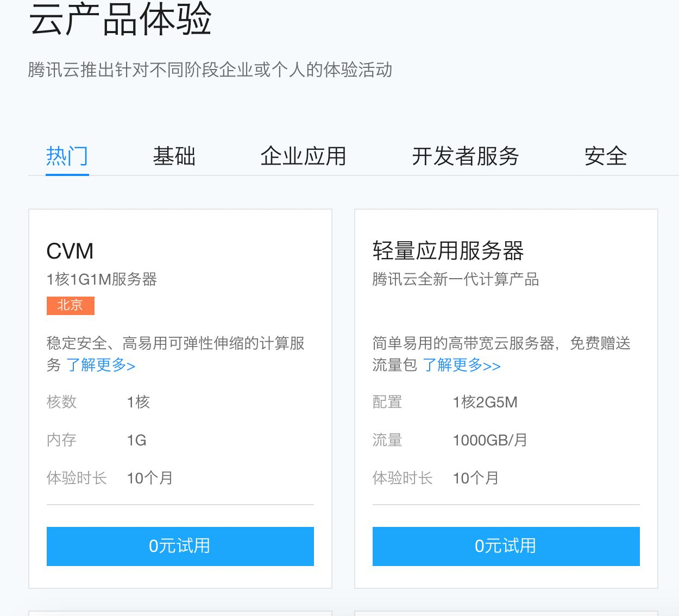Click 体验时长 label in CVM card
679x616 pixels.
coord(77,478)
